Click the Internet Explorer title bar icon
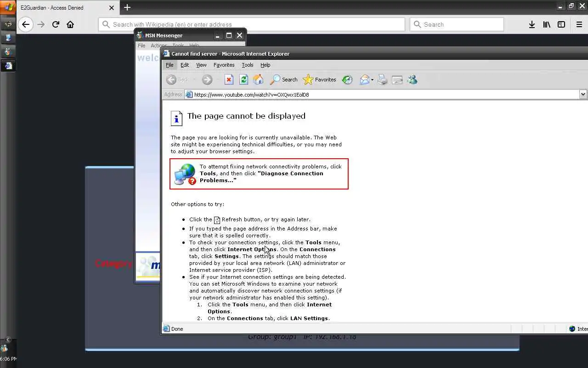 click(167, 54)
